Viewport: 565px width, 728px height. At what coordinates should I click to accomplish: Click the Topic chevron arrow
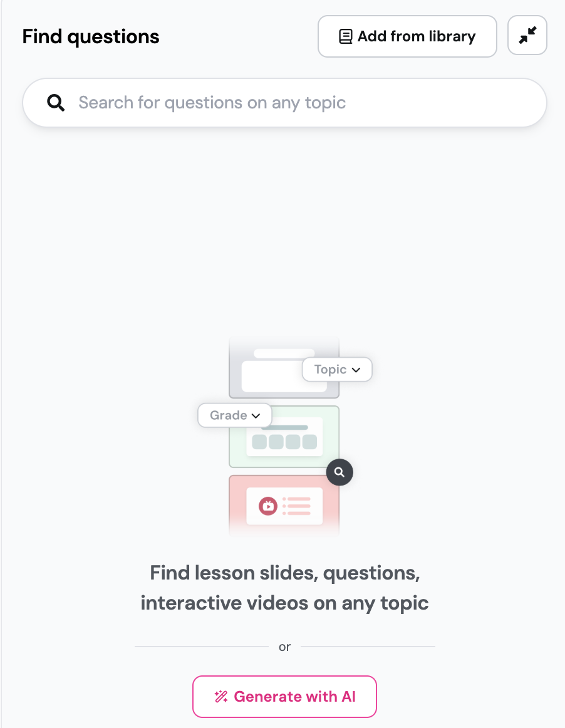[356, 370]
